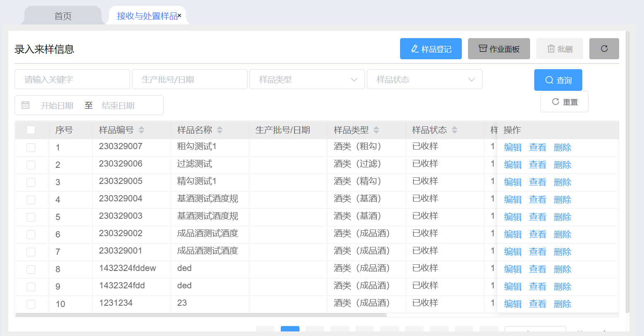The height and width of the screenshot is (336, 644).
Task: Sort by 样品类型 column arrows
Action: pyautogui.click(x=376, y=130)
